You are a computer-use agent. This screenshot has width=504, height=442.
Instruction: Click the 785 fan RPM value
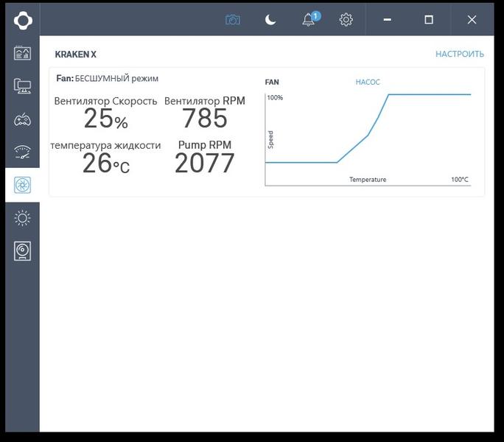click(205, 118)
